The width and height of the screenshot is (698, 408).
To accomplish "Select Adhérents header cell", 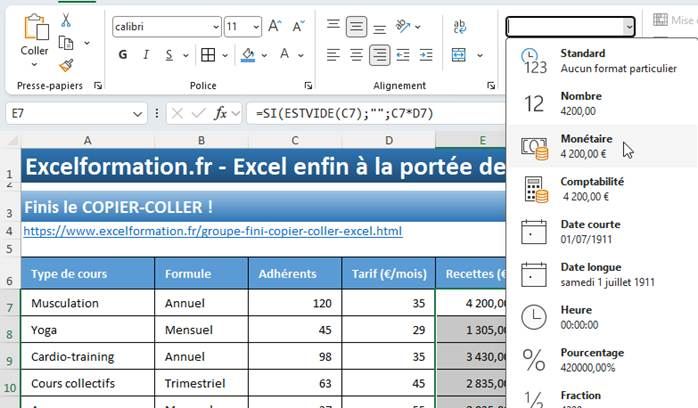I will click(295, 274).
